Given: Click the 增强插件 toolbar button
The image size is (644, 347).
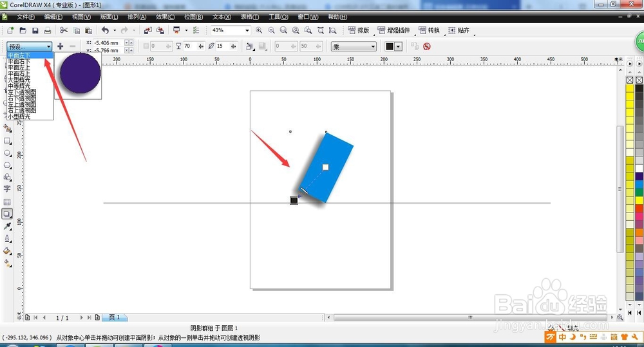Looking at the screenshot, I should (393, 30).
